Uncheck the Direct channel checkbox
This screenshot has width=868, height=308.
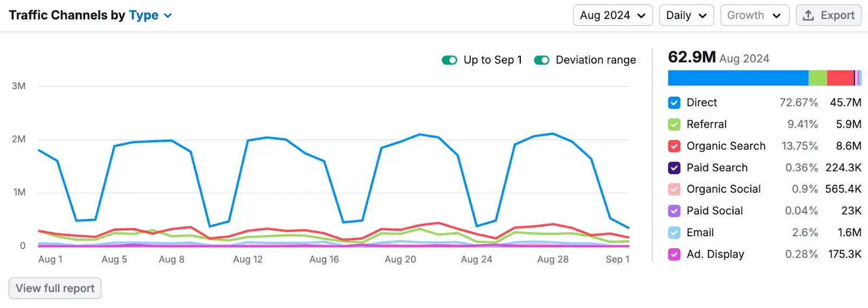[x=674, y=103]
